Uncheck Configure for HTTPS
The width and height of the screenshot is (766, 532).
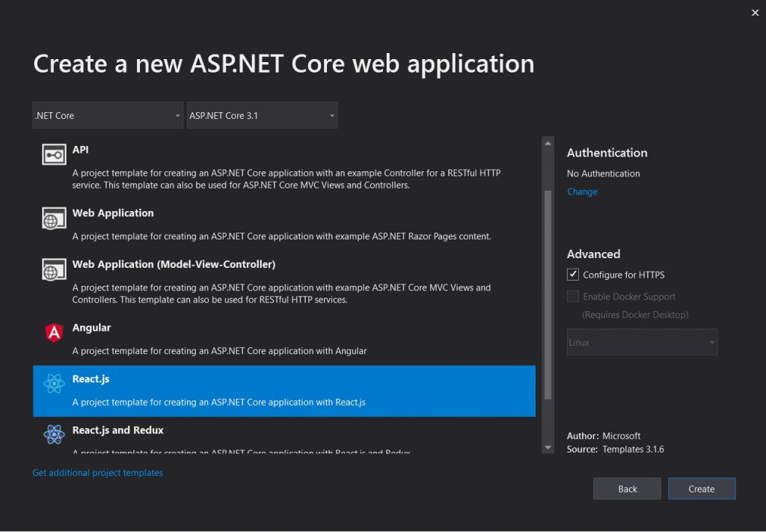[572, 274]
